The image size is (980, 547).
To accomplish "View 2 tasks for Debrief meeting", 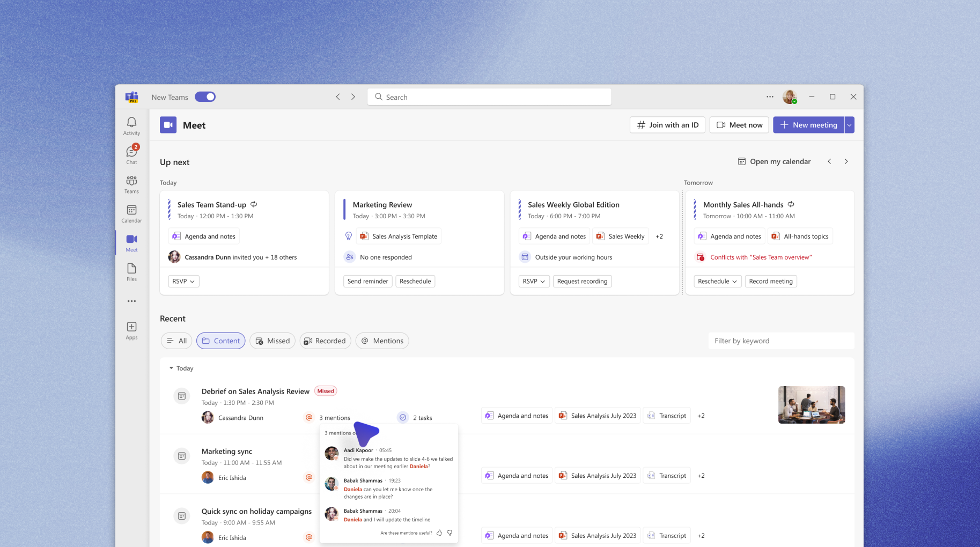I will pos(415,418).
